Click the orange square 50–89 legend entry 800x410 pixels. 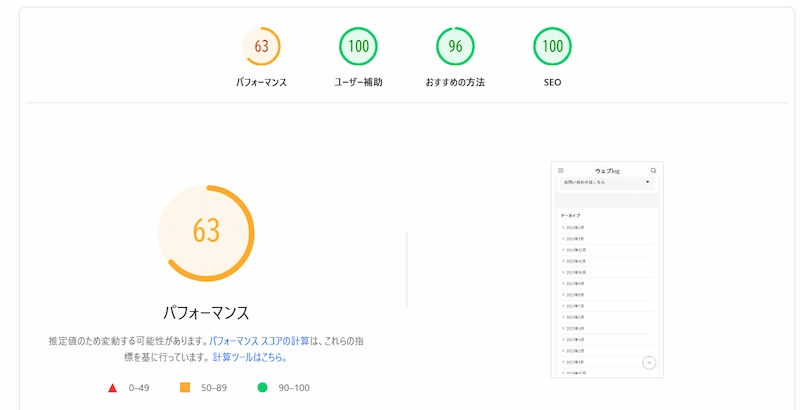203,388
